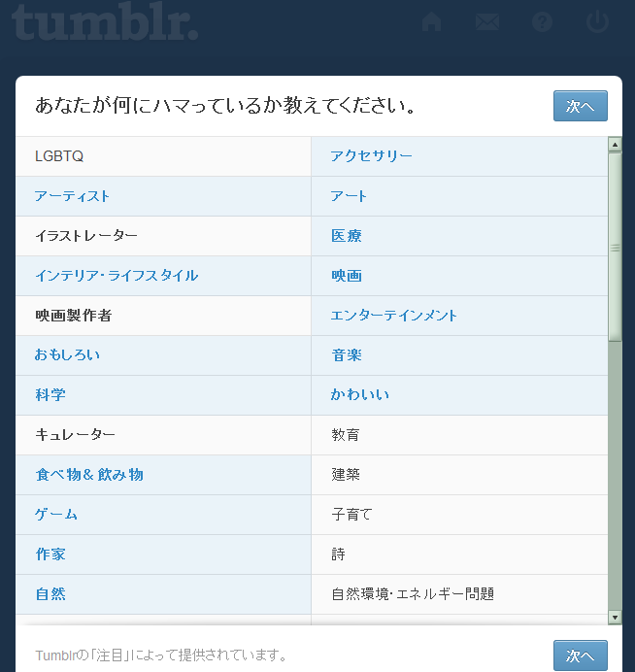Click the tumblr logo
This screenshot has height=672, width=635.
pos(105,21)
